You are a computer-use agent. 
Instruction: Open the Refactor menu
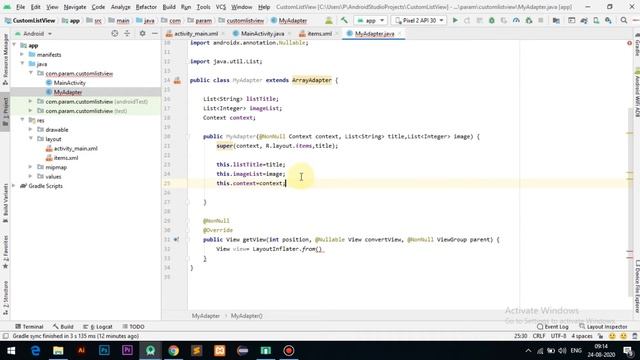pyautogui.click(x=146, y=7)
